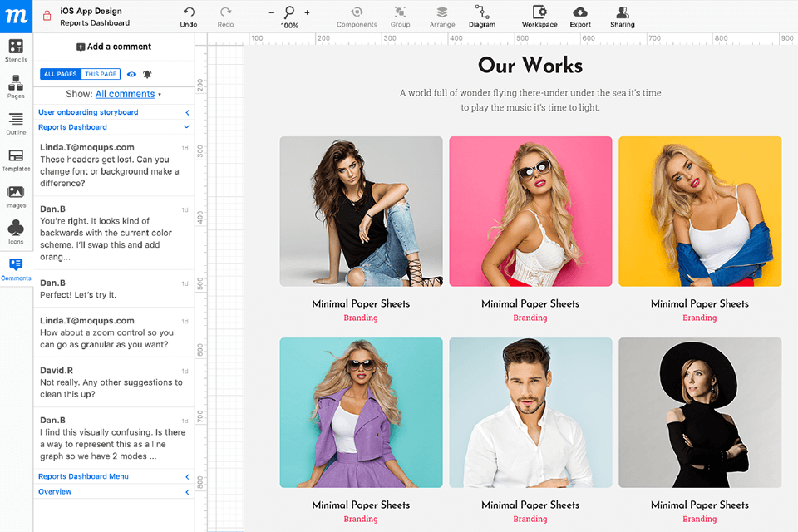Select woman in black hat image
This screenshot has height=532, width=798.
(700, 412)
